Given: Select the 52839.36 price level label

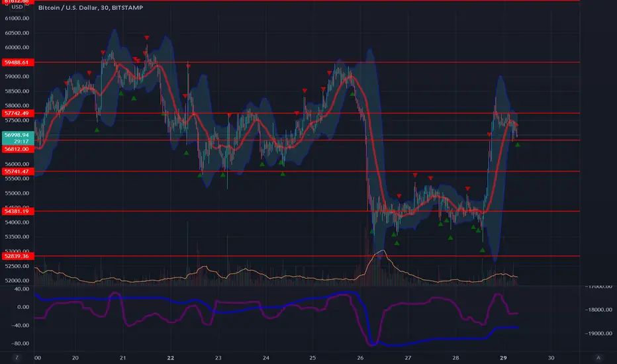Looking at the screenshot, I should coord(18,256).
